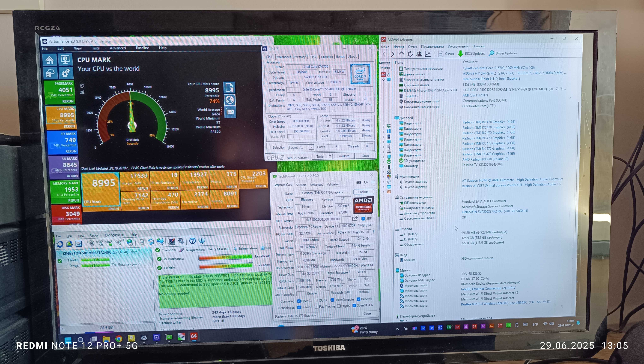Click the cloud upload baseline icon in PerformanceTest
This screenshot has width=644, height=364.
(x=50, y=73)
